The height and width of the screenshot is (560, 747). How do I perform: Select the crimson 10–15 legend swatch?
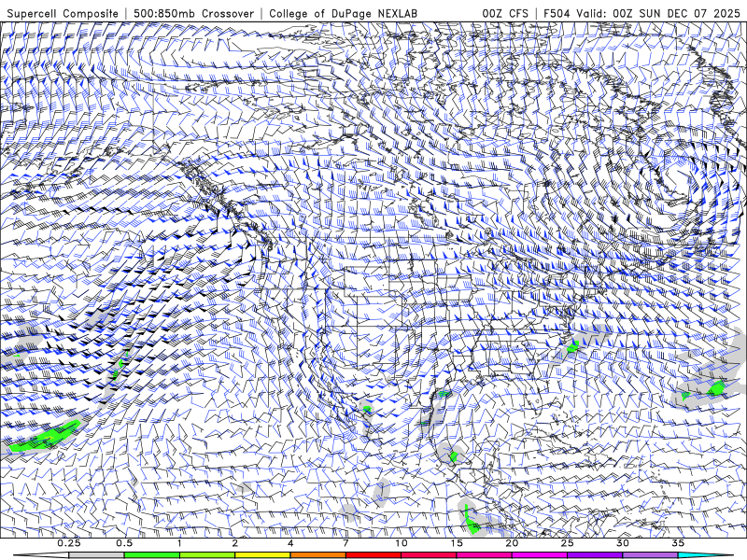(429, 555)
